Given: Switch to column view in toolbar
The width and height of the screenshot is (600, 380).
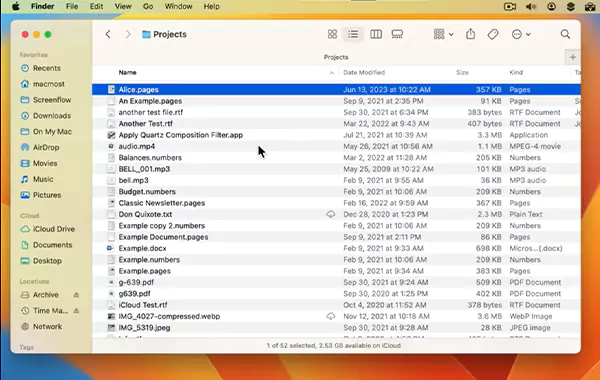Looking at the screenshot, I should tap(376, 34).
